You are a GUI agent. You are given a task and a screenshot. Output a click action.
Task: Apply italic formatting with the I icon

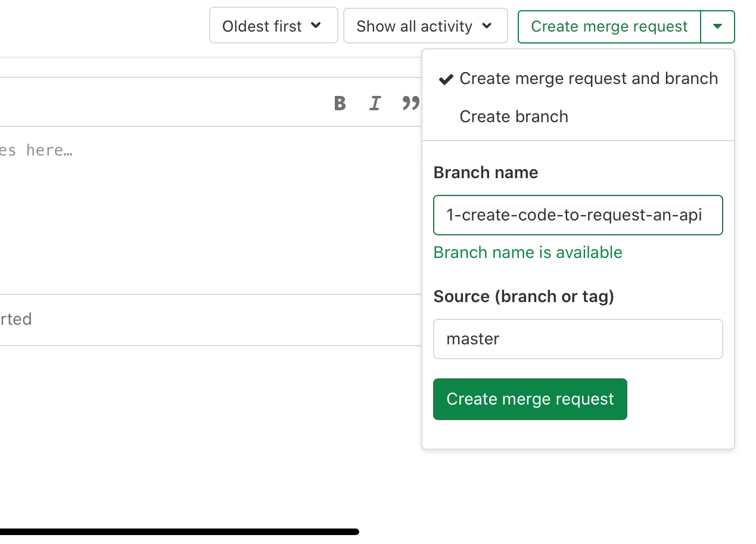[375, 103]
